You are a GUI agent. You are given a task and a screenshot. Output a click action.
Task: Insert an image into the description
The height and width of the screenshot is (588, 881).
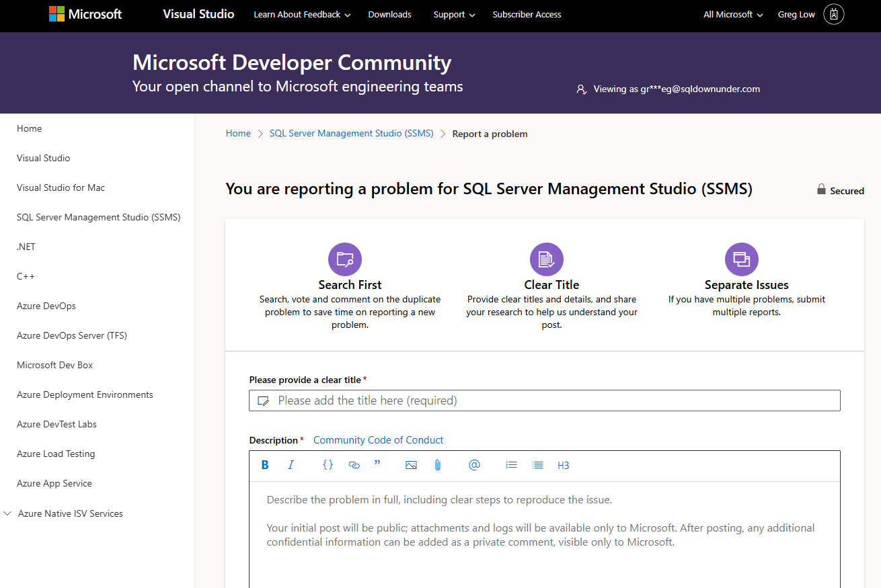coord(411,465)
